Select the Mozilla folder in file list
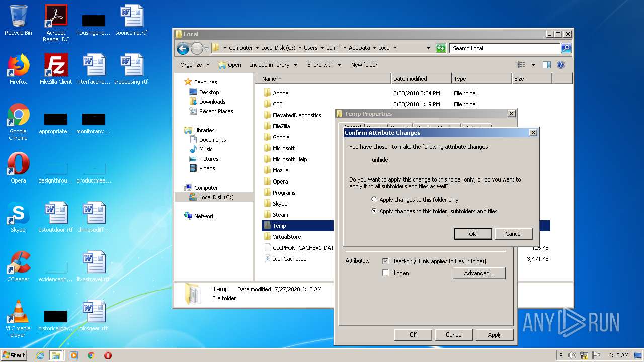This screenshot has height=362, width=644. click(280, 170)
